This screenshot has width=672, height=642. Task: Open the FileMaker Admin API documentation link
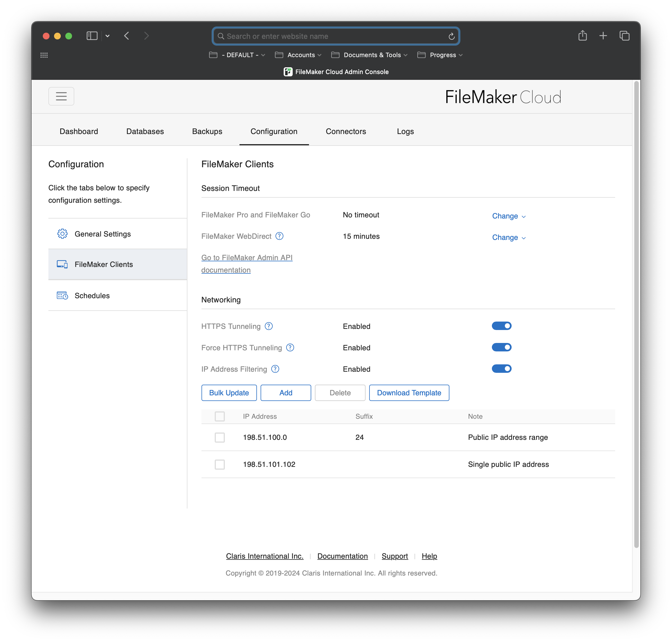[247, 264]
